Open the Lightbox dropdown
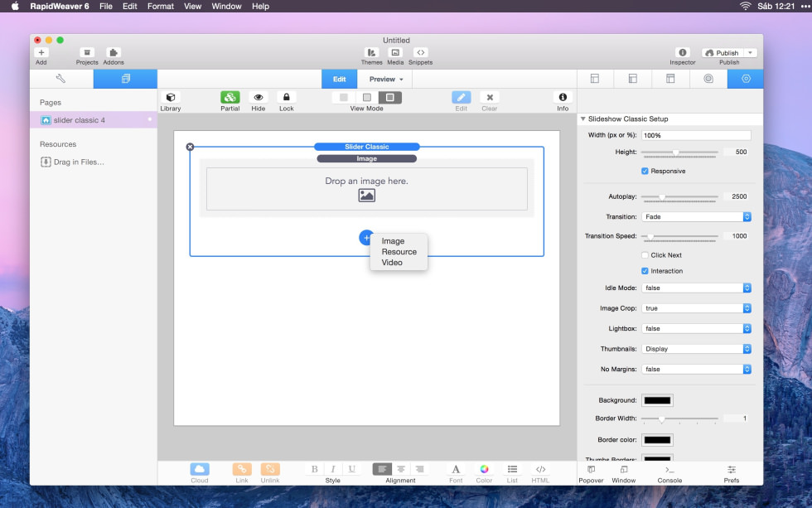The image size is (812, 508). [x=696, y=328]
